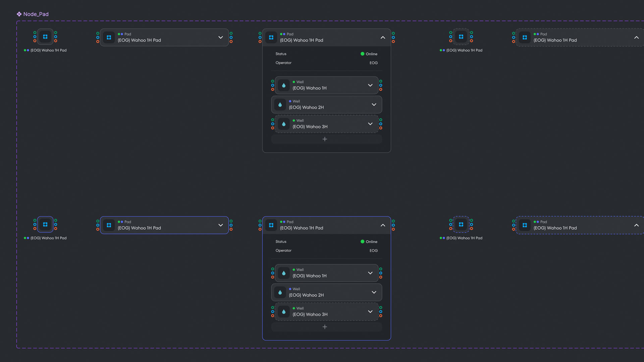Collapse the top expanded Wahoo 1H Pad card

[383, 38]
